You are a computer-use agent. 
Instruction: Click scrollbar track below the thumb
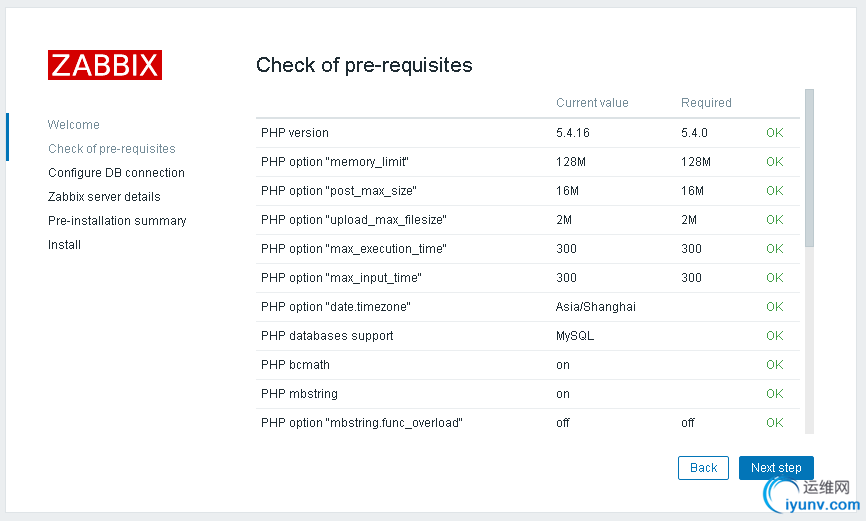coord(809,340)
